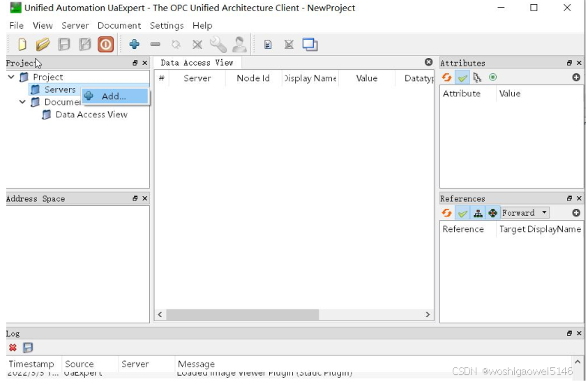Close the Attributes panel

579,63
